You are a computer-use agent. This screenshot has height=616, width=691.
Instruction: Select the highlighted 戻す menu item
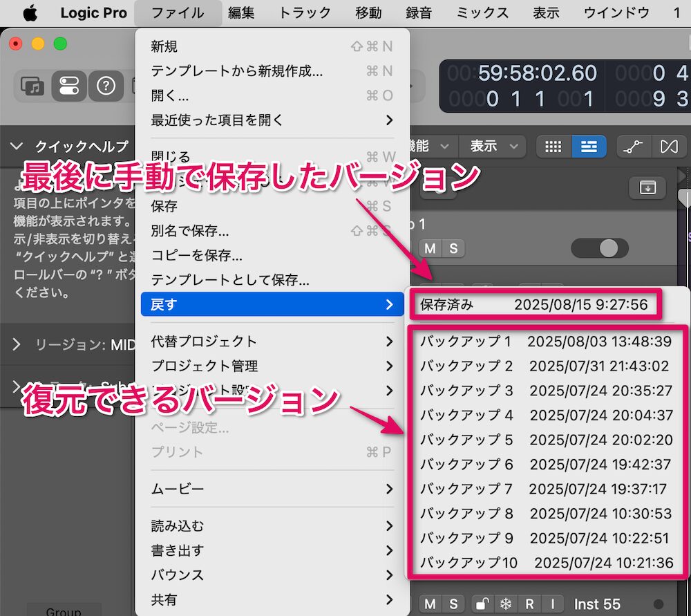point(272,304)
